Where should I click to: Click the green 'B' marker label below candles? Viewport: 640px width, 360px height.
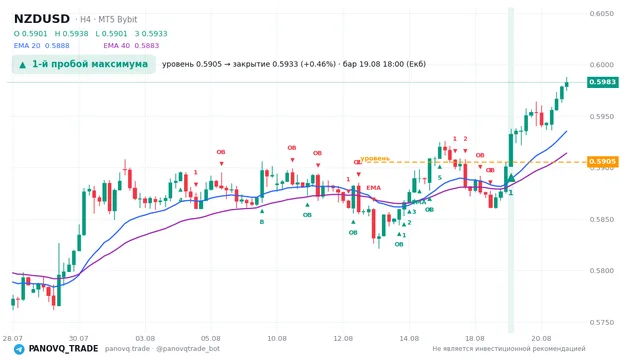262,222
